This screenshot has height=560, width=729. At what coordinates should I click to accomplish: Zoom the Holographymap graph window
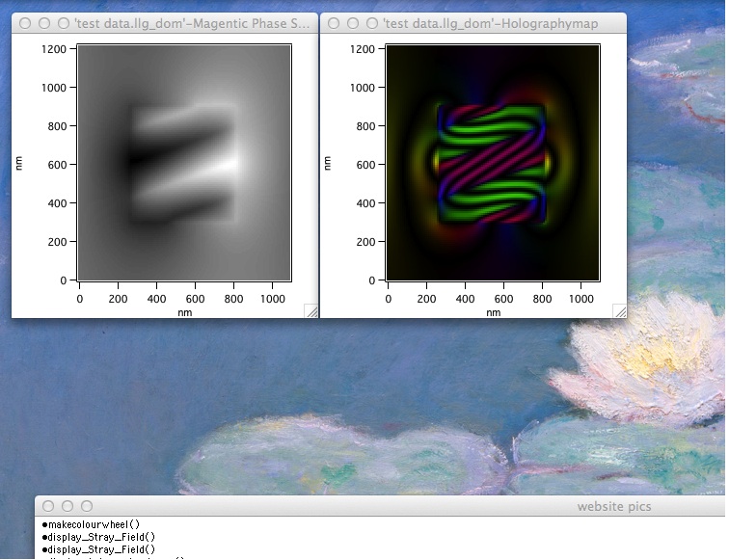(372, 23)
